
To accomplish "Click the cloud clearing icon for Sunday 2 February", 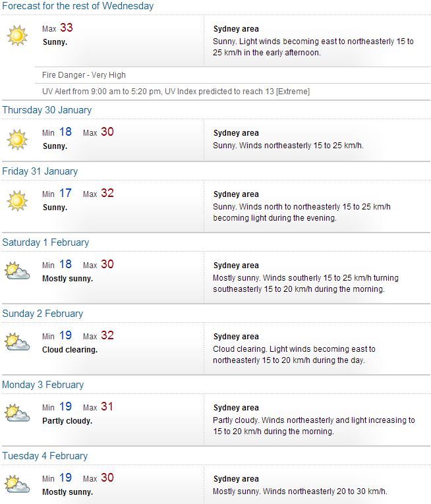I will coord(17,342).
